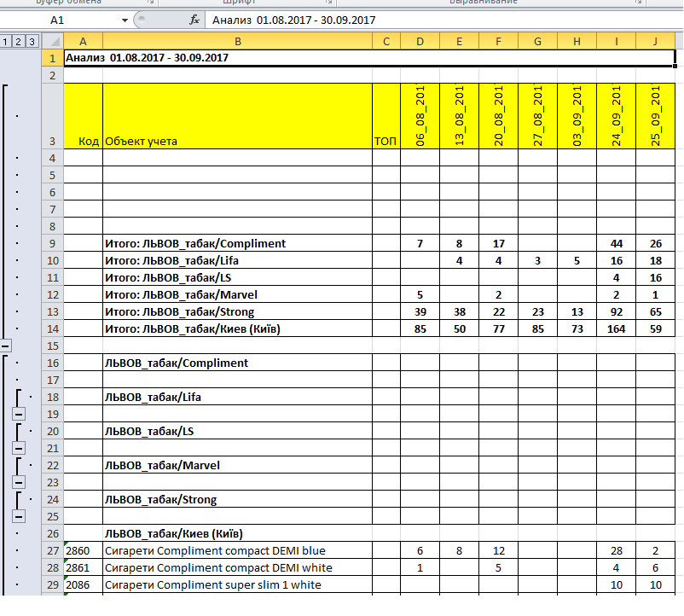Select group heading 'ЛЬВОВ_табак/Киев (Київ)' in row 26
Image resolution: width=684 pixels, height=616 pixels.
pos(238,533)
